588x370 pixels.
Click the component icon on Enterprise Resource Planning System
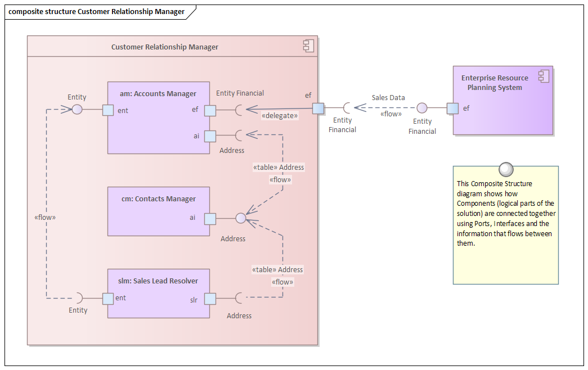[544, 76]
